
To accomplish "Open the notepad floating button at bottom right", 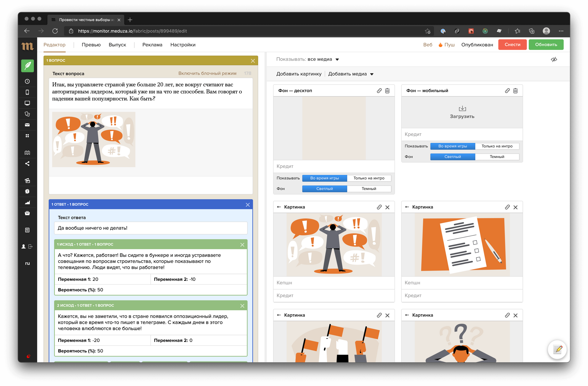I will [557, 349].
